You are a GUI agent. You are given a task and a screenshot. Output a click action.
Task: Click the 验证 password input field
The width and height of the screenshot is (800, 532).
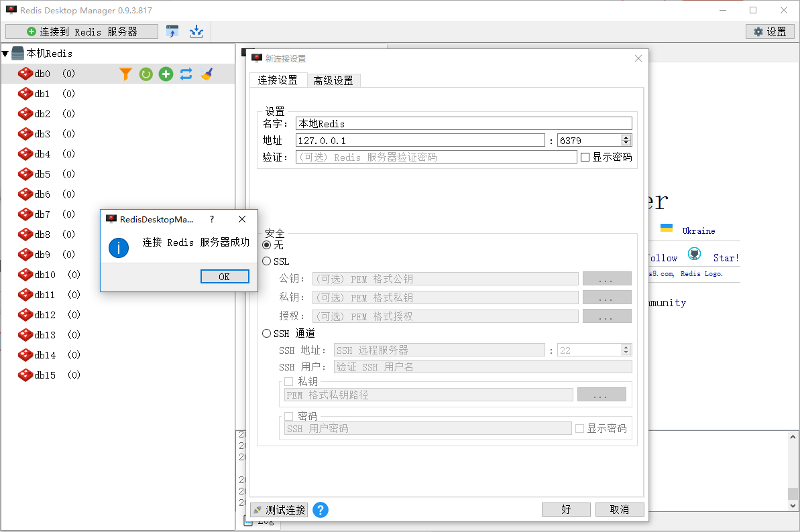pos(437,157)
